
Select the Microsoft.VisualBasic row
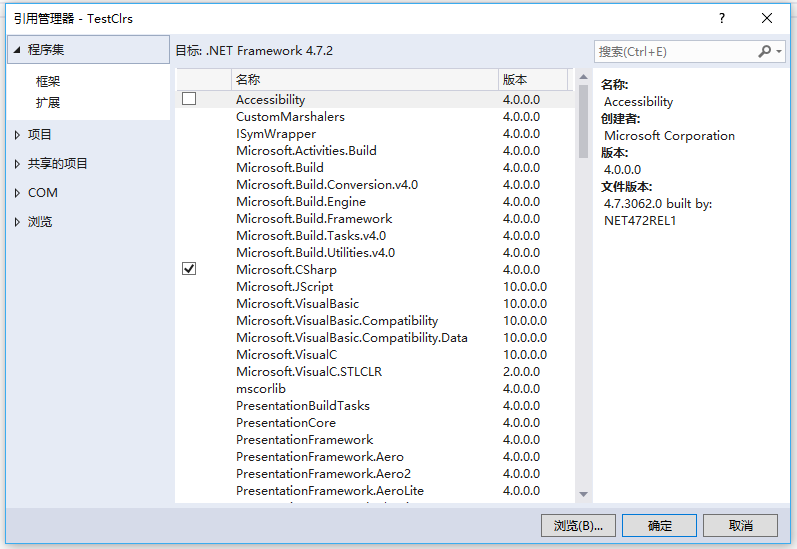[x=375, y=303]
